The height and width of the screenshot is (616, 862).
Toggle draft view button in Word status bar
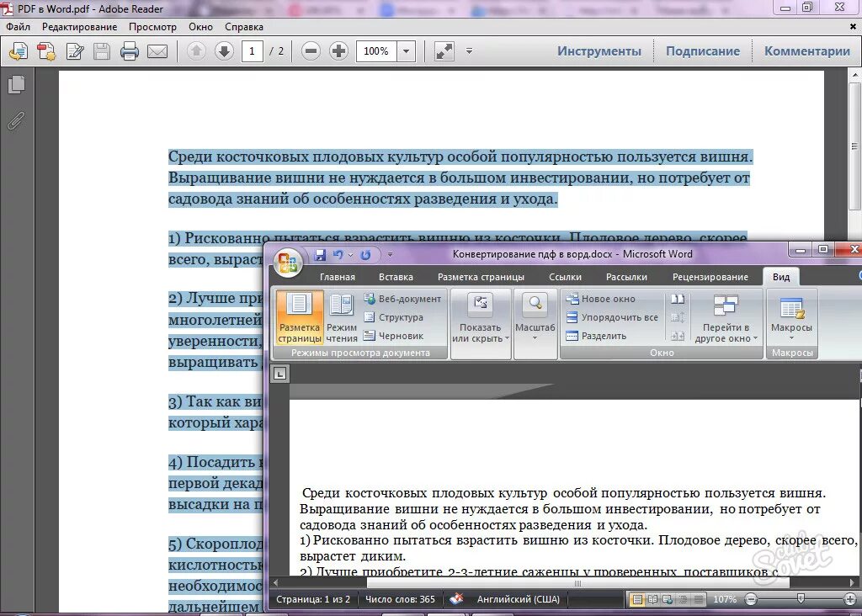point(698,599)
